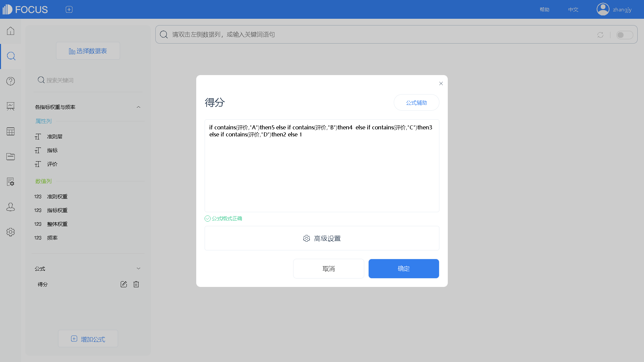Edit the 得分 formula pencil icon
Image resolution: width=644 pixels, height=362 pixels.
[x=124, y=284]
